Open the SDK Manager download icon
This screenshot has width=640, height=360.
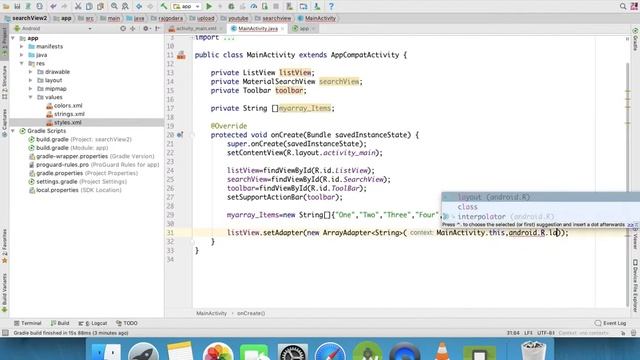click(x=317, y=7)
